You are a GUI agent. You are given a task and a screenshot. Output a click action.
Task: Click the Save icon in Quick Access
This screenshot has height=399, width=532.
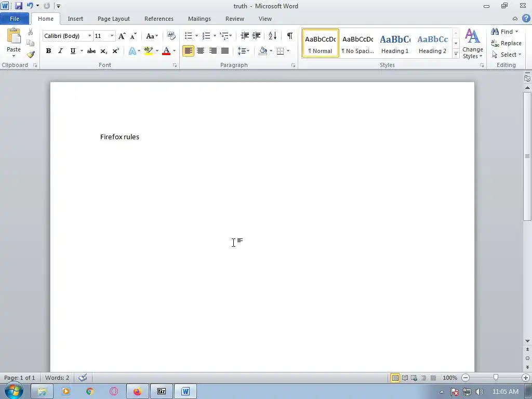[x=18, y=6]
